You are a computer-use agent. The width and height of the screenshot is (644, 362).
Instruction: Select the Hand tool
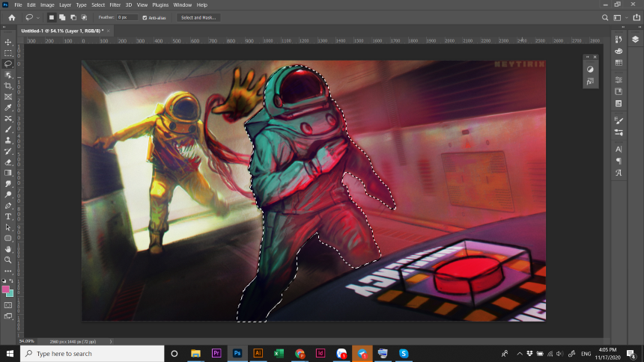tap(8, 248)
